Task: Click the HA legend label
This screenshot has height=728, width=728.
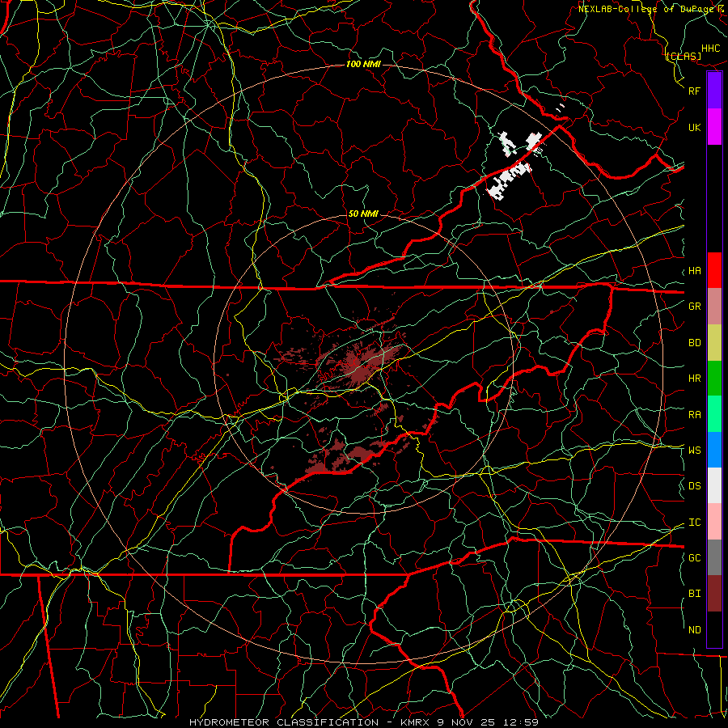Action: click(x=695, y=271)
